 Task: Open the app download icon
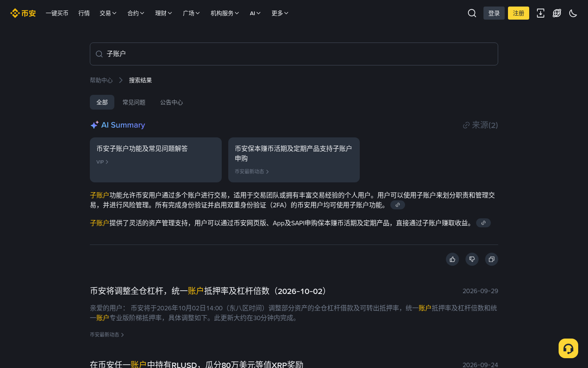point(541,13)
